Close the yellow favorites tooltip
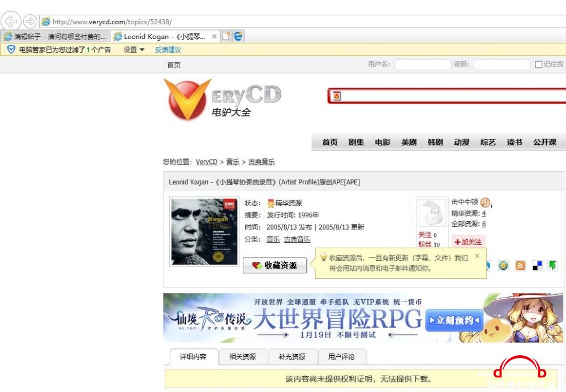Image resolution: width=566 pixels, height=392 pixels. pos(477,256)
